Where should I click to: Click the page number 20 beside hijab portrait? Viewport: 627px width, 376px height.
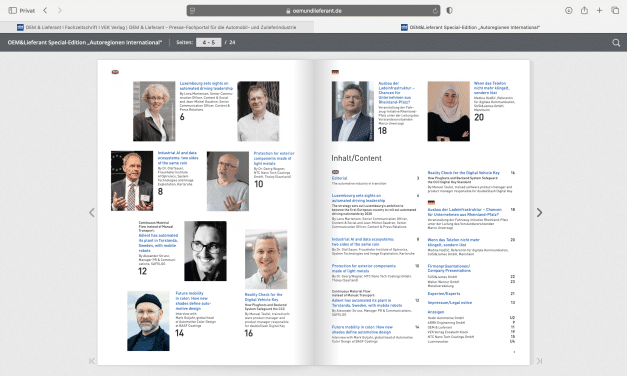(x=479, y=117)
